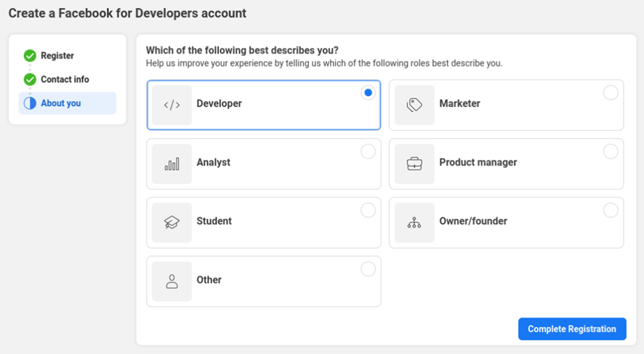
Task: Click the half-filled About you progress icon
Action: 30,103
